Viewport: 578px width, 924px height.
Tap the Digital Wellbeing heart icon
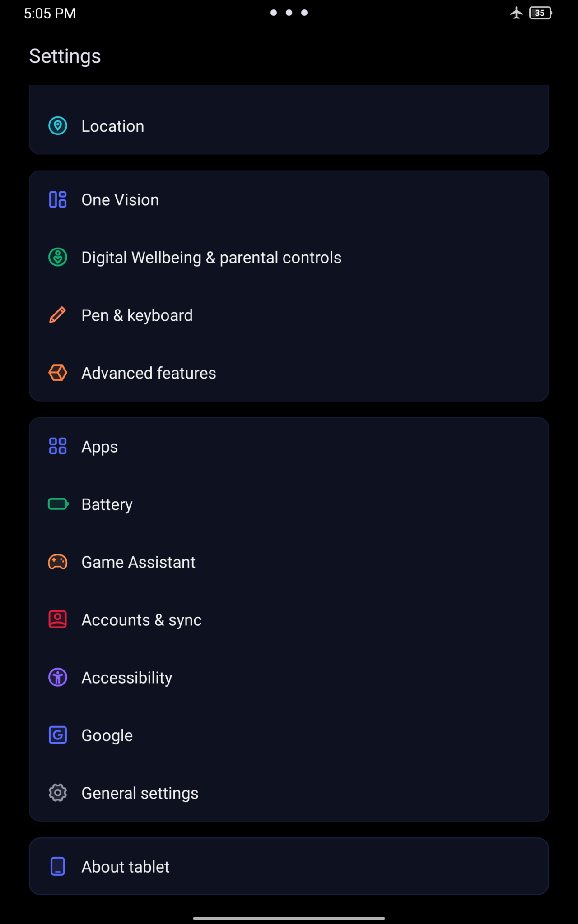(x=58, y=257)
